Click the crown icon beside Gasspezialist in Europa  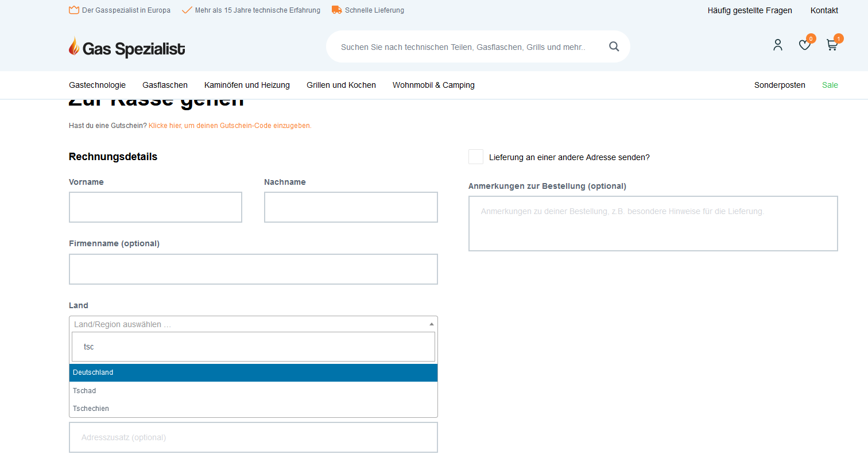[x=74, y=10]
